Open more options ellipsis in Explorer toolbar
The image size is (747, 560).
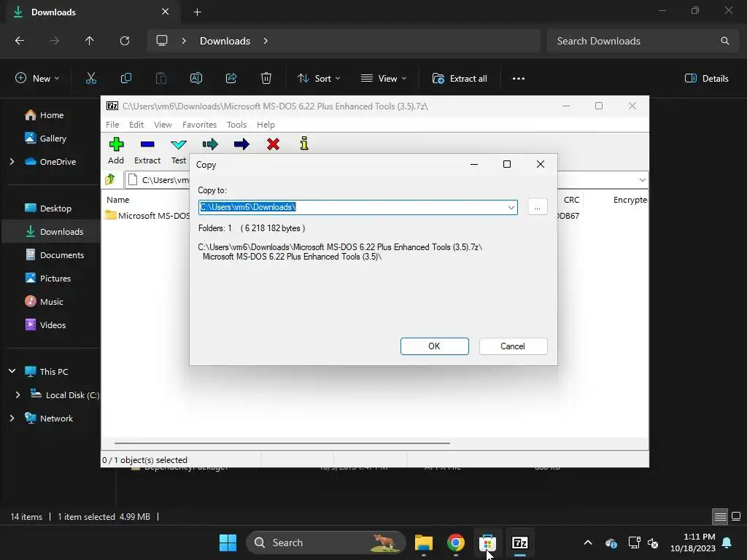[x=519, y=79]
